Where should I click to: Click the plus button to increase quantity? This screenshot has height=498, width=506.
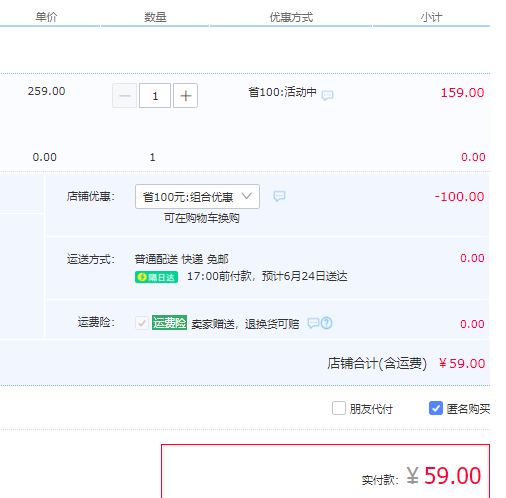pos(185,96)
